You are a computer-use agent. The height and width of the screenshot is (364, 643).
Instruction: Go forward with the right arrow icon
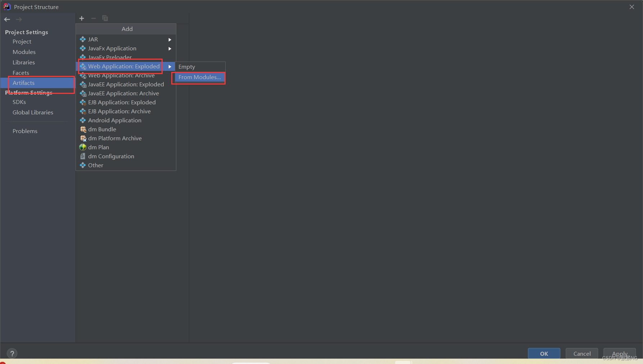(x=19, y=19)
